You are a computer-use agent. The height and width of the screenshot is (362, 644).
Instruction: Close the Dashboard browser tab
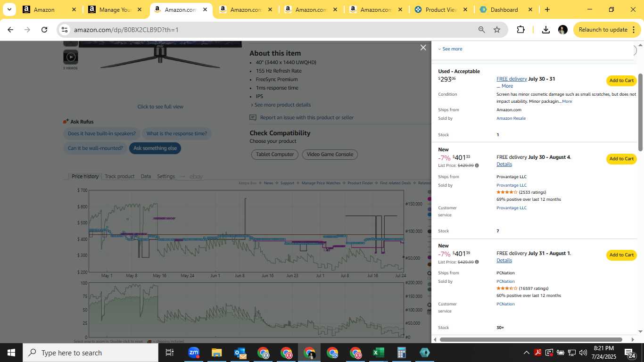(530, 9)
